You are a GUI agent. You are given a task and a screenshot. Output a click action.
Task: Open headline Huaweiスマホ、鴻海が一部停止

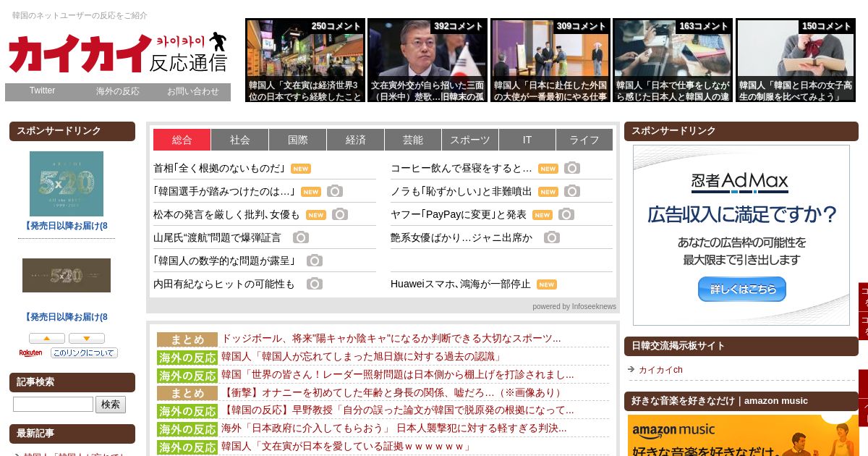[x=460, y=284]
